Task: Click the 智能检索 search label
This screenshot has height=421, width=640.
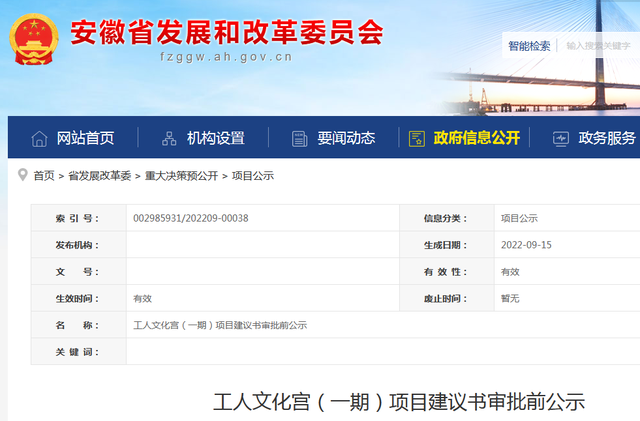Action: coord(529,46)
